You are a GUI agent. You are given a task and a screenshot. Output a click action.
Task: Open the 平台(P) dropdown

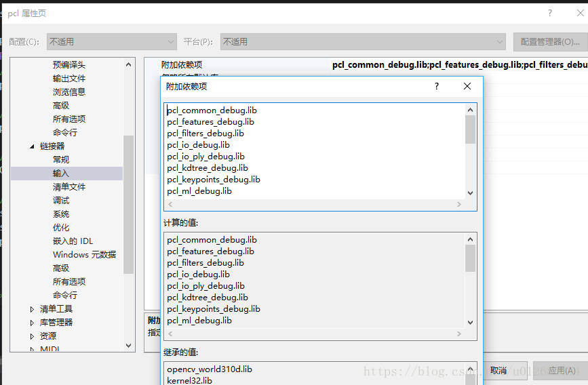(363, 41)
